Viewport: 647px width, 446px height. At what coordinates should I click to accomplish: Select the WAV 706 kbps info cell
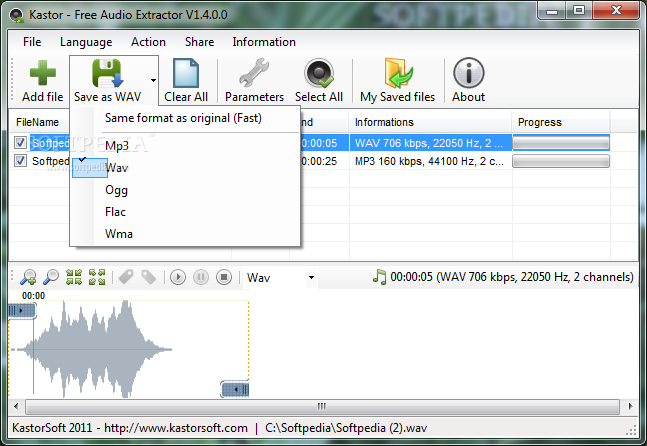(430, 143)
